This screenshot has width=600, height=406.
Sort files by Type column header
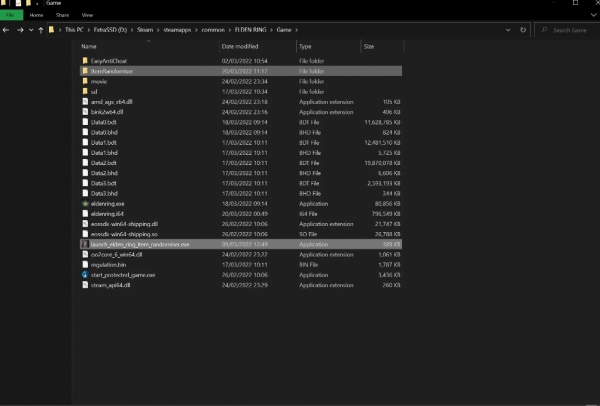point(305,46)
